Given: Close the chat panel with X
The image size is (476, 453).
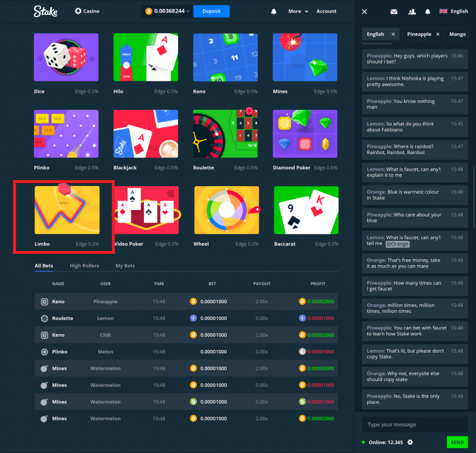Looking at the screenshot, I should pos(365,11).
